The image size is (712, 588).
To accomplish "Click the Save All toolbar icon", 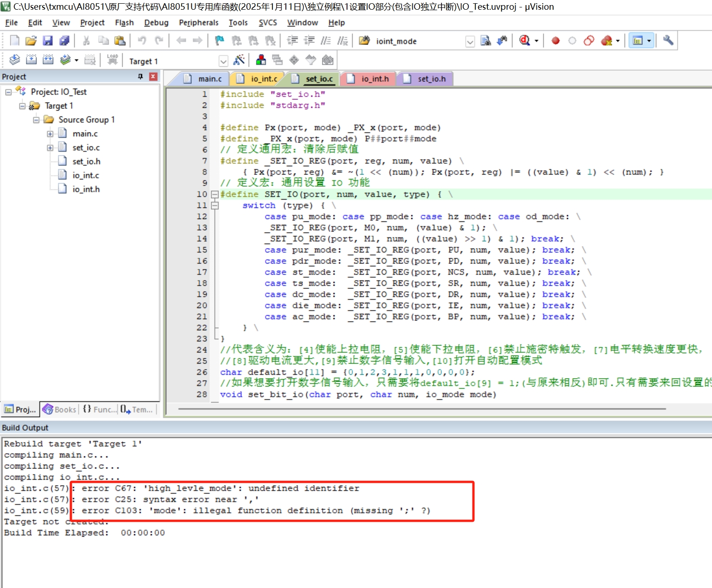I will tap(64, 41).
